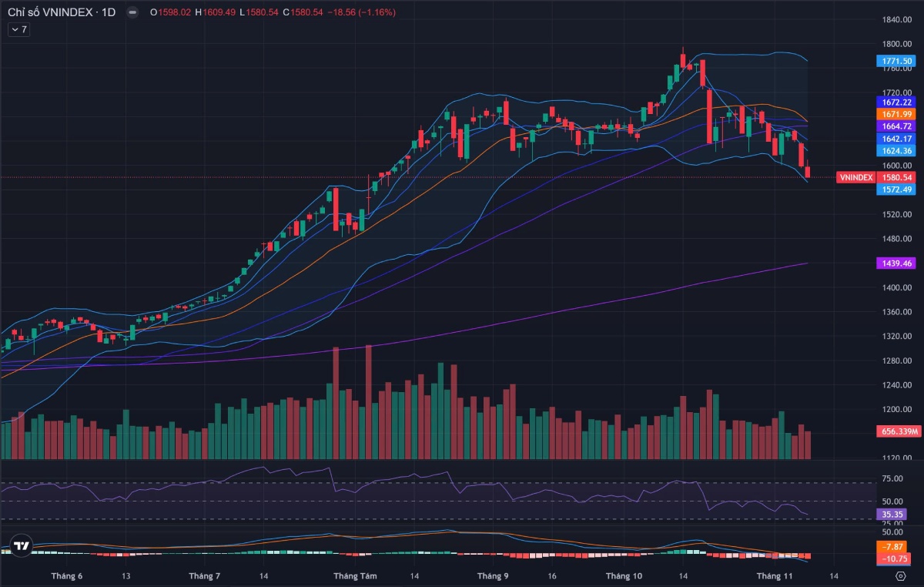The image size is (924, 587).
Task: Click the market status circle beside 1D
Action: pyautogui.click(x=132, y=12)
